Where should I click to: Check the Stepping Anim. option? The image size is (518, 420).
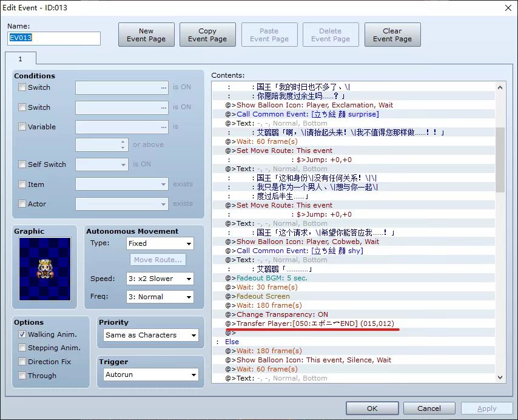pos(22,348)
